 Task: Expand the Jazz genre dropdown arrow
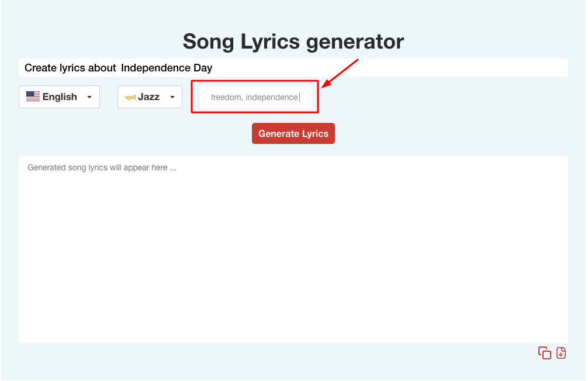tap(172, 97)
